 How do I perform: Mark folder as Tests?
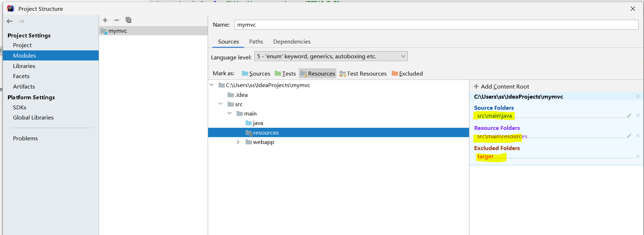(x=285, y=73)
